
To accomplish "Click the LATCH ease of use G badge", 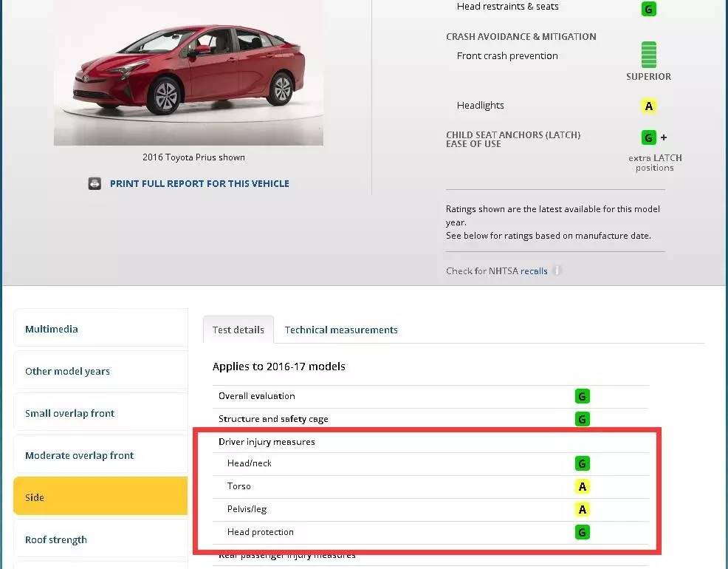I will point(648,137).
